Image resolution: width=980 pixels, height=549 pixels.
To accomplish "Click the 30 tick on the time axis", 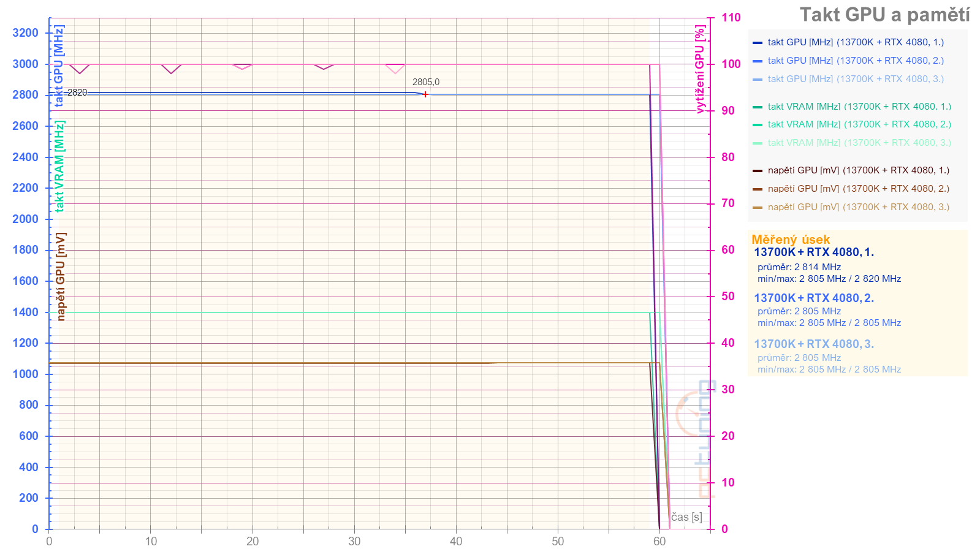I will pos(354,541).
